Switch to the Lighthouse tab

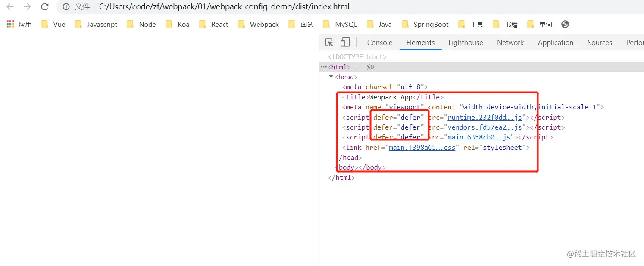click(466, 43)
